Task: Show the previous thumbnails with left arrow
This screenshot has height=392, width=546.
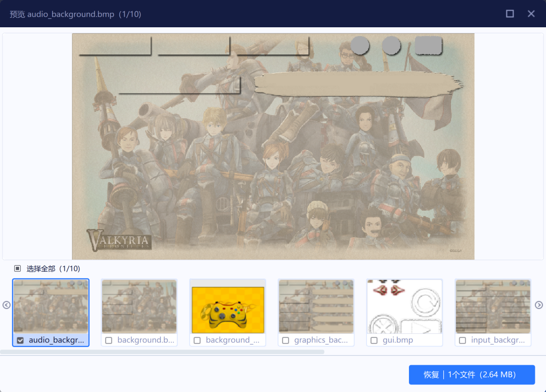Action: coord(6,305)
